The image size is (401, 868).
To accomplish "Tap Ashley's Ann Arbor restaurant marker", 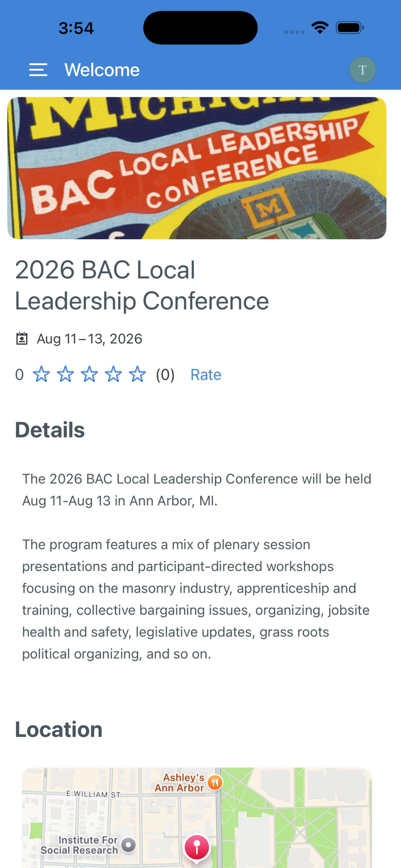I will 215,782.
